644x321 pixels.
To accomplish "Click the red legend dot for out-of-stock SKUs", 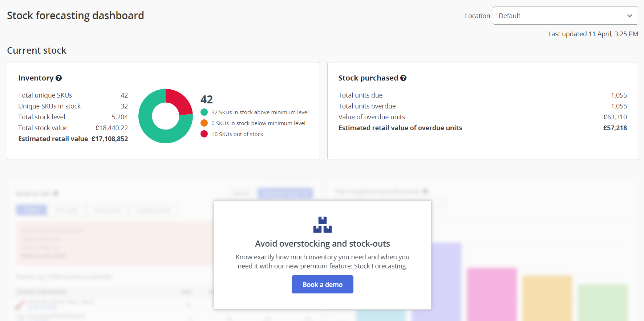I will click(x=204, y=134).
